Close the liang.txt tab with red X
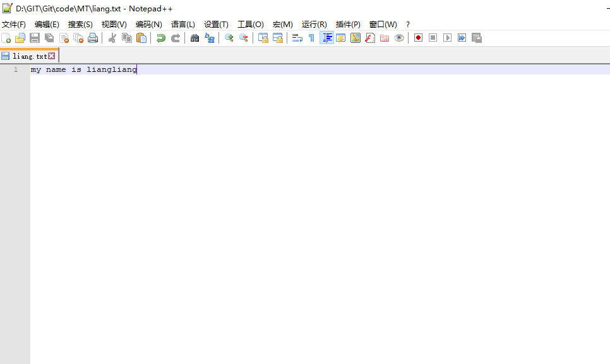This screenshot has width=610, height=364. point(51,56)
